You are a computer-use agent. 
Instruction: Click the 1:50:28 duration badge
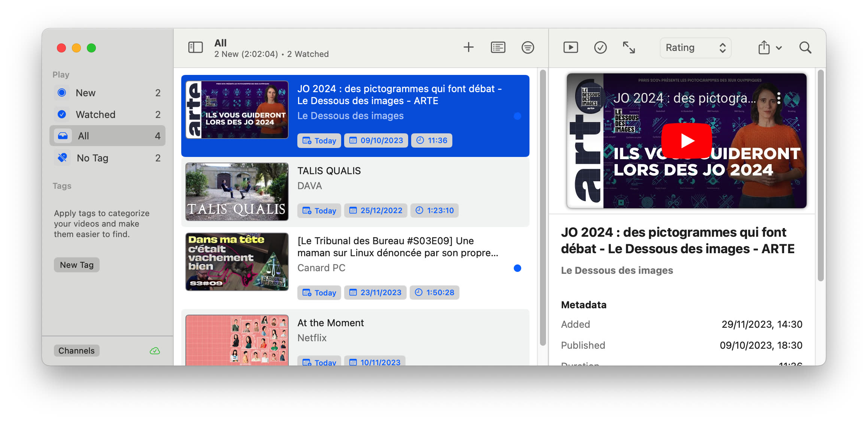pos(434,293)
